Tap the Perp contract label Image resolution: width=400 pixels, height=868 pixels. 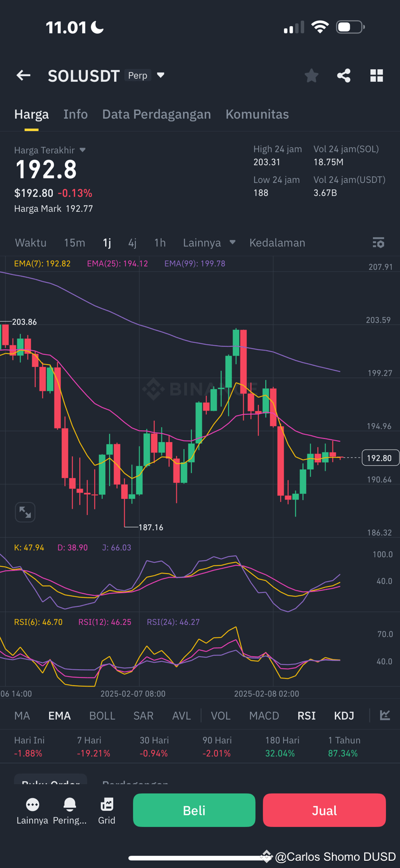[138, 75]
